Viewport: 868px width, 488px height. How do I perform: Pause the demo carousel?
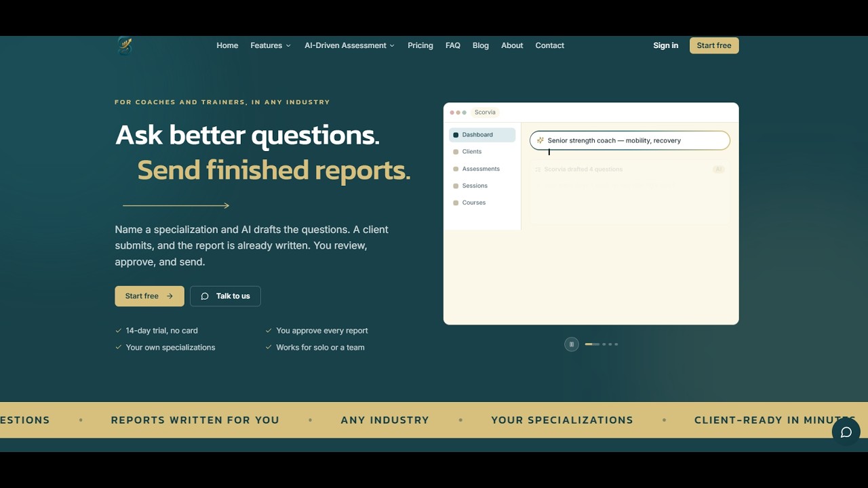(x=572, y=344)
